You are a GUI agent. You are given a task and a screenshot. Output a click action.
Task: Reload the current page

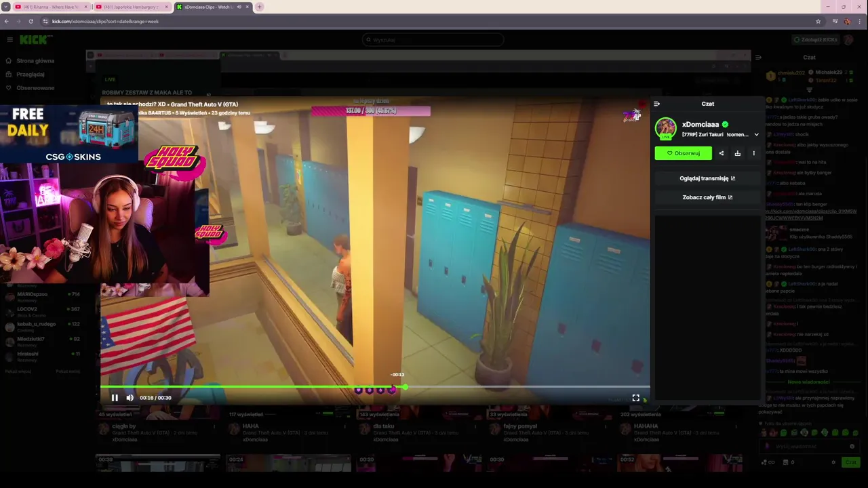(31, 21)
